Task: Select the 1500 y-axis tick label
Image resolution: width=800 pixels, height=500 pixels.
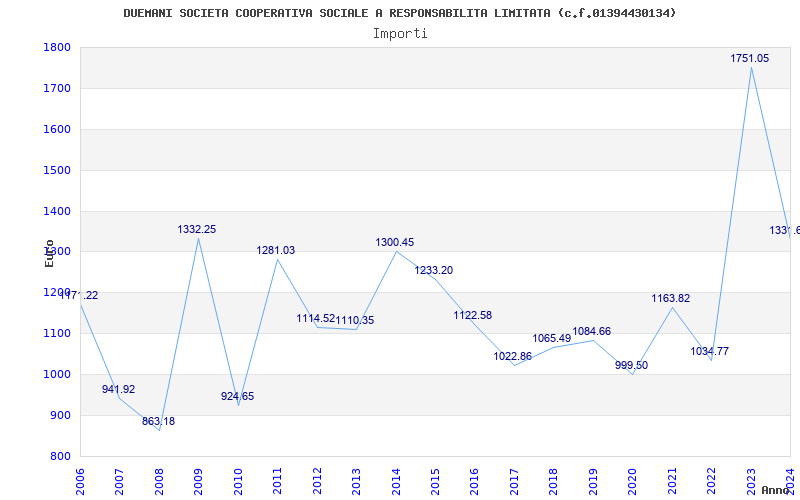Action: point(57,171)
